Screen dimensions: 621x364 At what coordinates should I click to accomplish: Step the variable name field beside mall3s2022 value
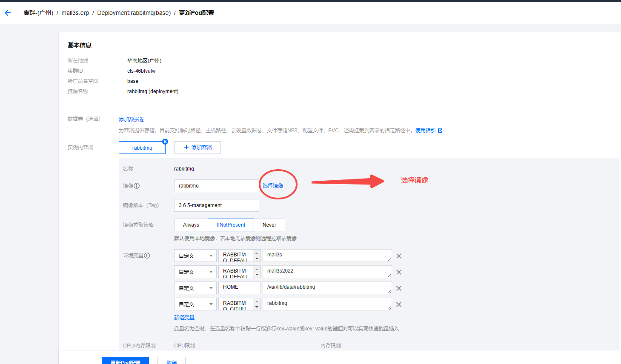tap(257, 272)
